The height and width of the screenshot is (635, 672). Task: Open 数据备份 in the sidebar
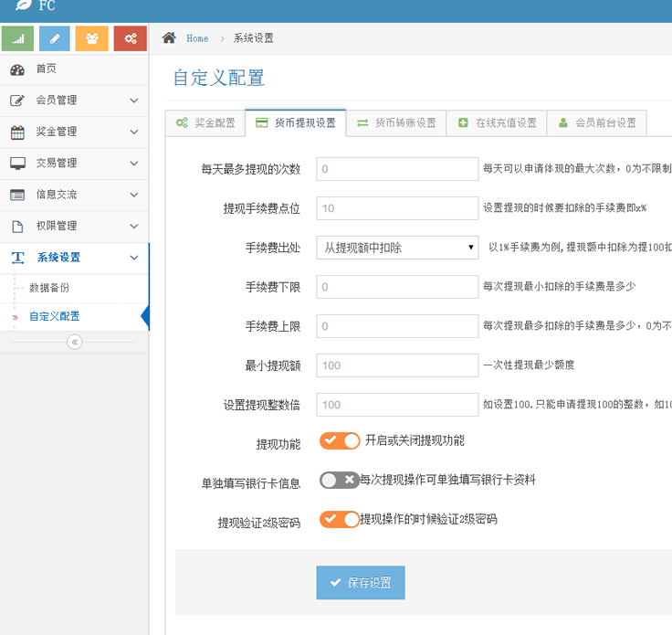point(49,288)
